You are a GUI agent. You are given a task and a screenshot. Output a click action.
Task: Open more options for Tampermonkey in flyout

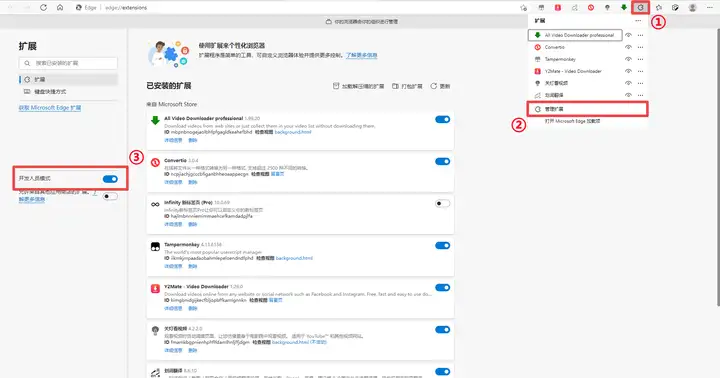click(641, 59)
